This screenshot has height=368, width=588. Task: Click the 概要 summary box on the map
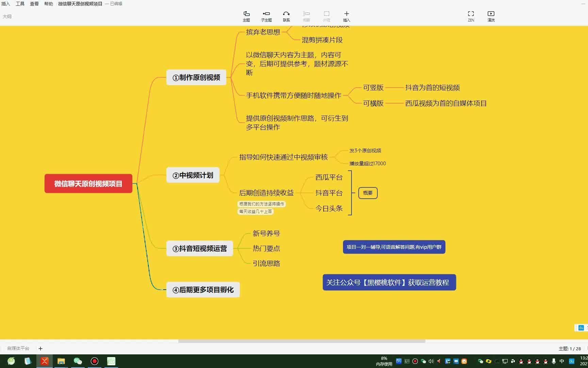pos(368,193)
